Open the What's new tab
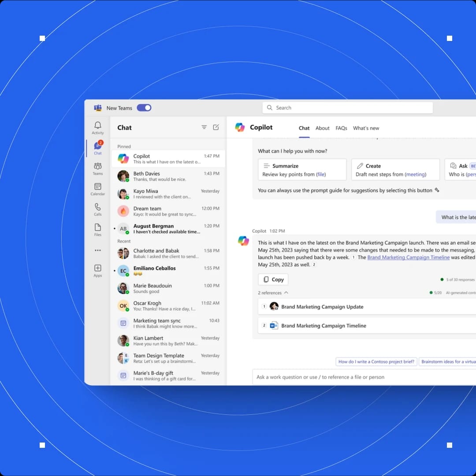 366,128
